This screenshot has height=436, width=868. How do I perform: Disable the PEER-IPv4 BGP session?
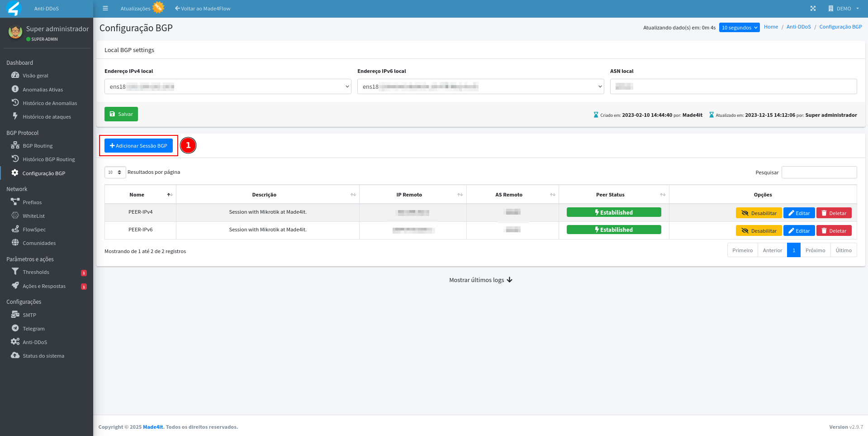pyautogui.click(x=759, y=213)
